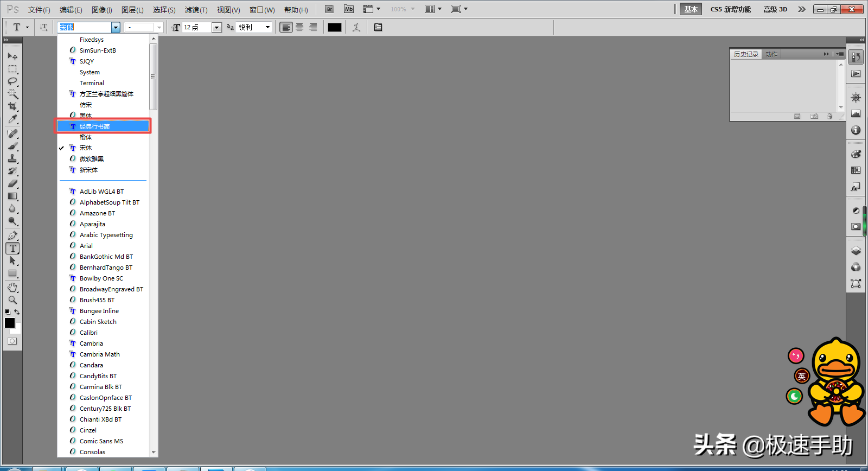Image resolution: width=868 pixels, height=471 pixels.
Task: Open the warp text icon
Action: (x=356, y=27)
